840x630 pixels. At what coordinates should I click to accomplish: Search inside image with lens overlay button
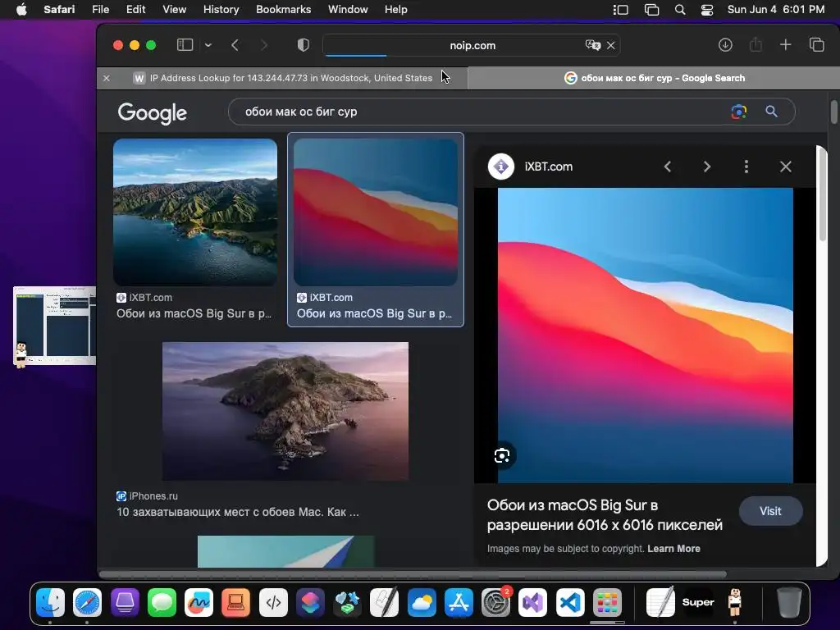tap(502, 456)
